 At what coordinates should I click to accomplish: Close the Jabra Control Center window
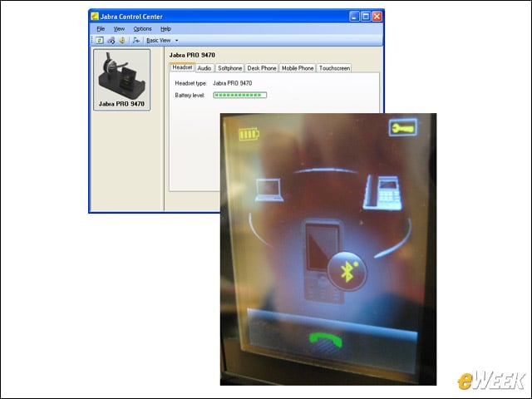(377, 17)
